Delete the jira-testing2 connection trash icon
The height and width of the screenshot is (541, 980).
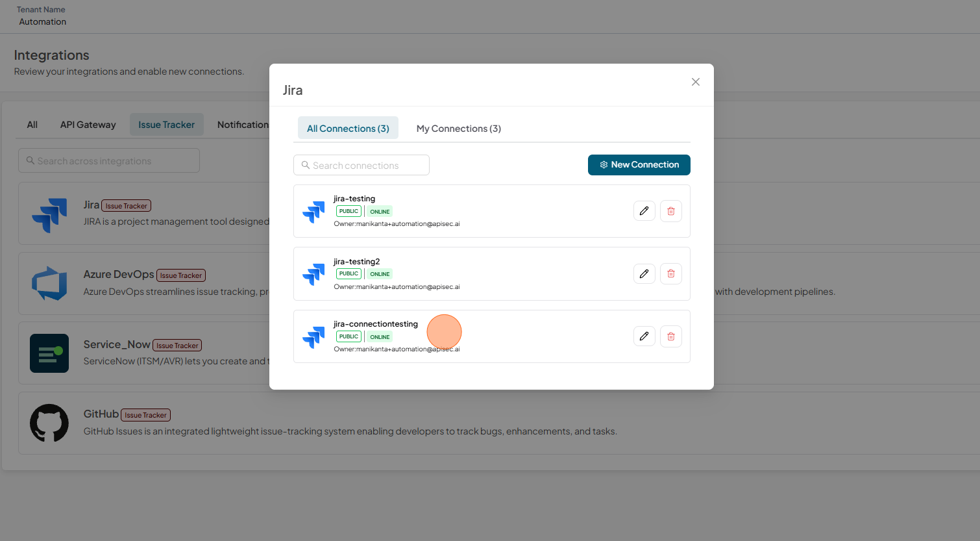pos(671,273)
